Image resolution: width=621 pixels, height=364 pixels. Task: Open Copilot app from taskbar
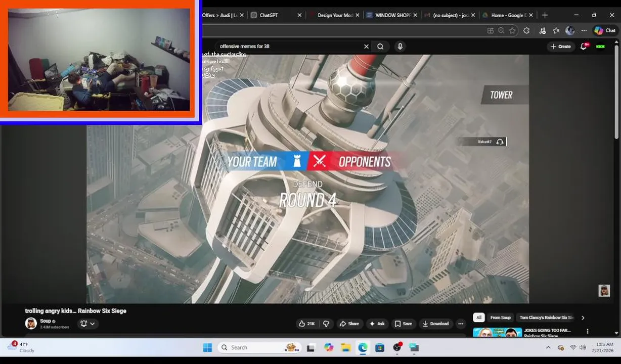pyautogui.click(x=329, y=347)
